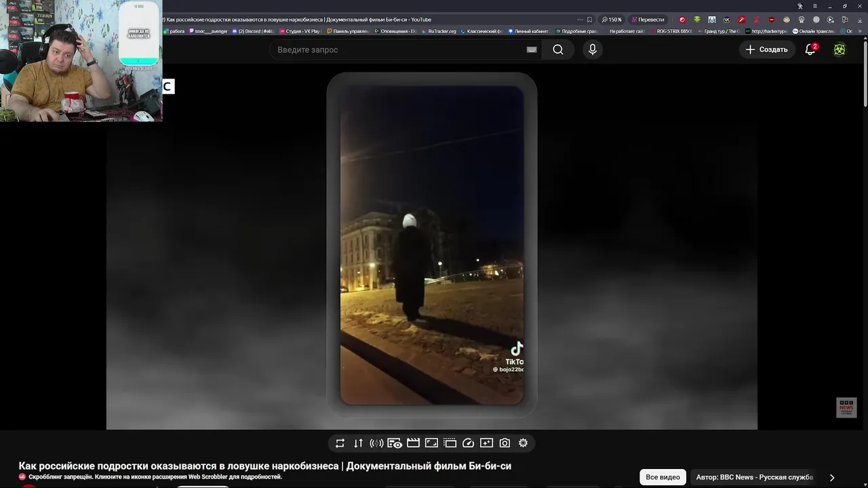The height and width of the screenshot is (488, 868).
Task: Take a video screenshot with camera icon
Action: (x=505, y=443)
